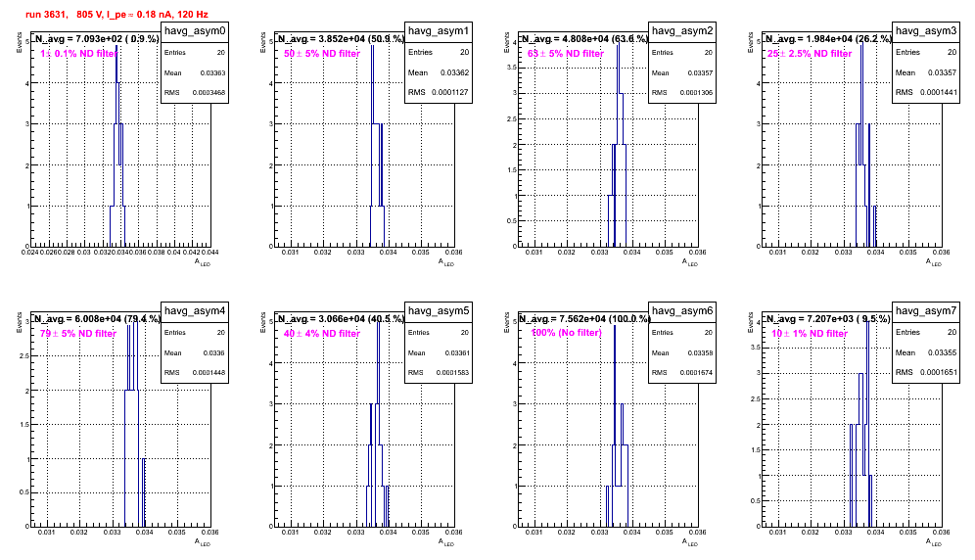975x560 pixels.
Task: Click the Mean value 0.03361
Action: [x=456, y=352]
